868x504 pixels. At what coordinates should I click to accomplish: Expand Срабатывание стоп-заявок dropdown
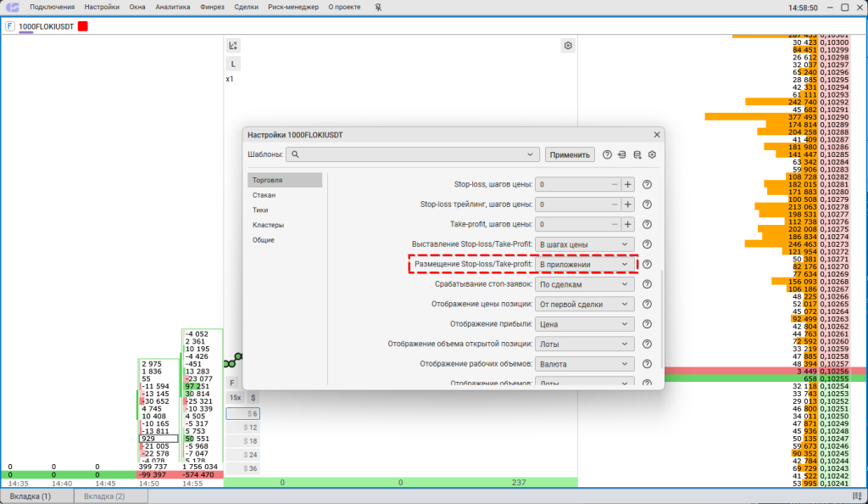pyautogui.click(x=586, y=284)
